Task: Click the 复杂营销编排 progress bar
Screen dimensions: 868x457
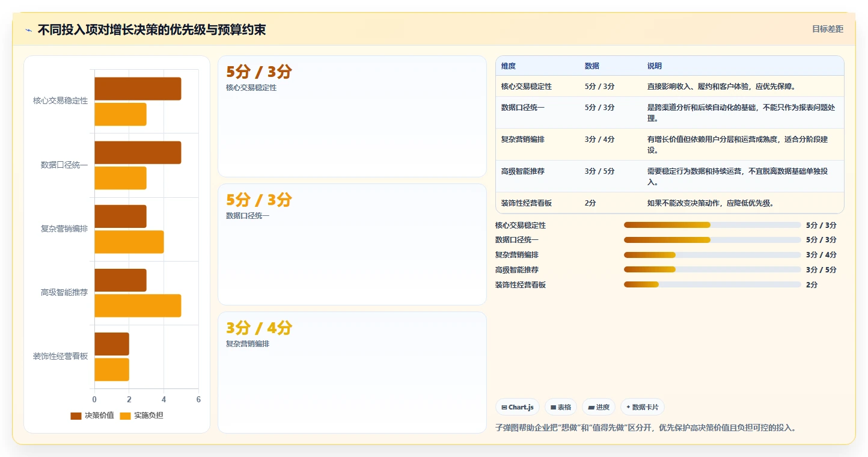Action: [712, 254]
